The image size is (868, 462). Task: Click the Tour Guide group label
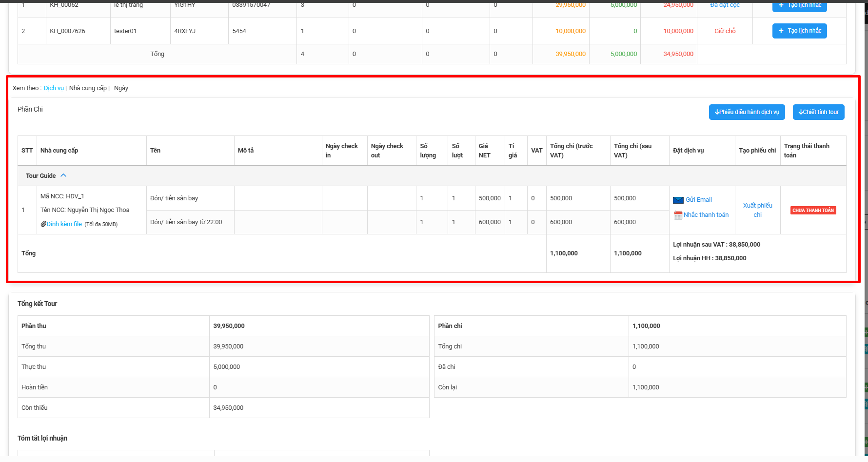click(41, 176)
